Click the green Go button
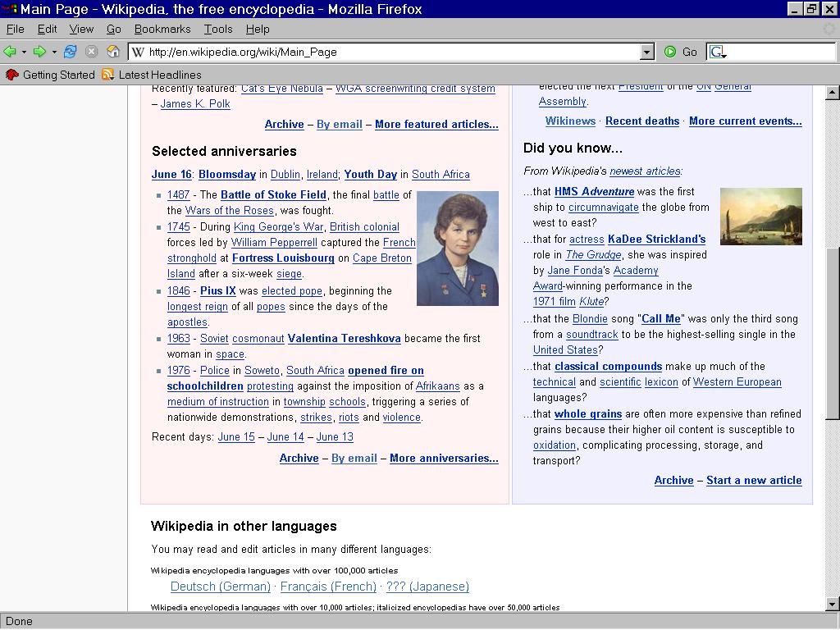 coord(681,52)
